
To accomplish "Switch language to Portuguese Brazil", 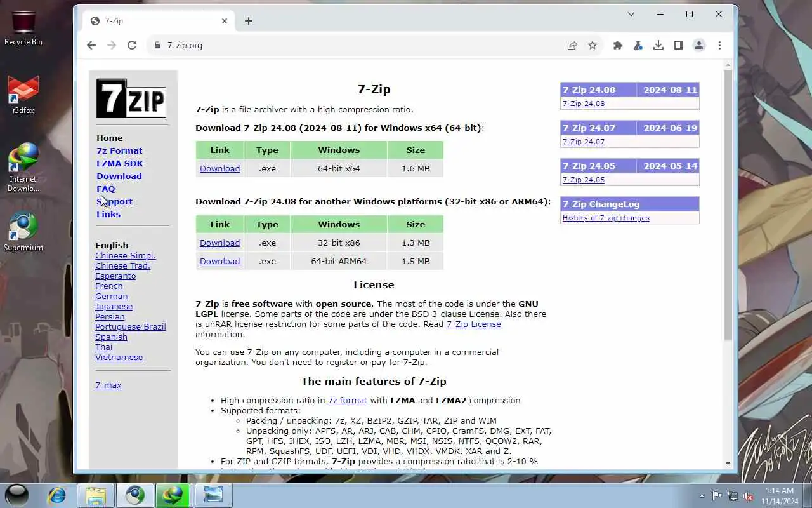I will pos(131,326).
